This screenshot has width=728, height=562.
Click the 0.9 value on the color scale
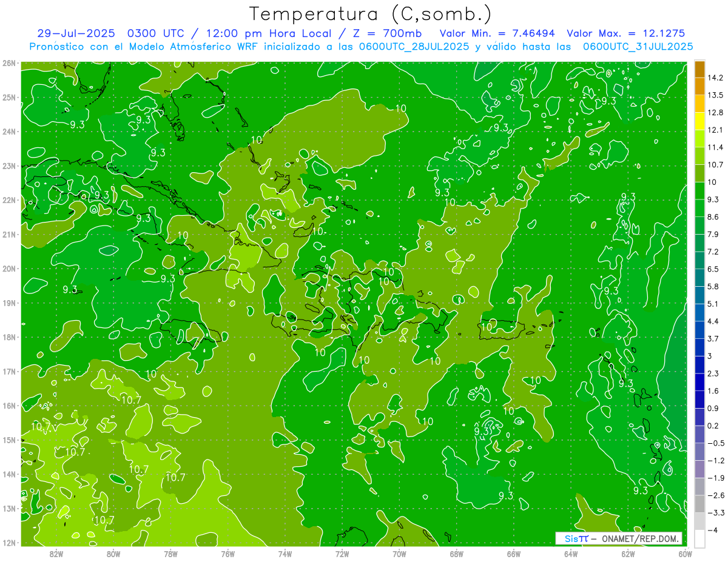[x=713, y=409]
